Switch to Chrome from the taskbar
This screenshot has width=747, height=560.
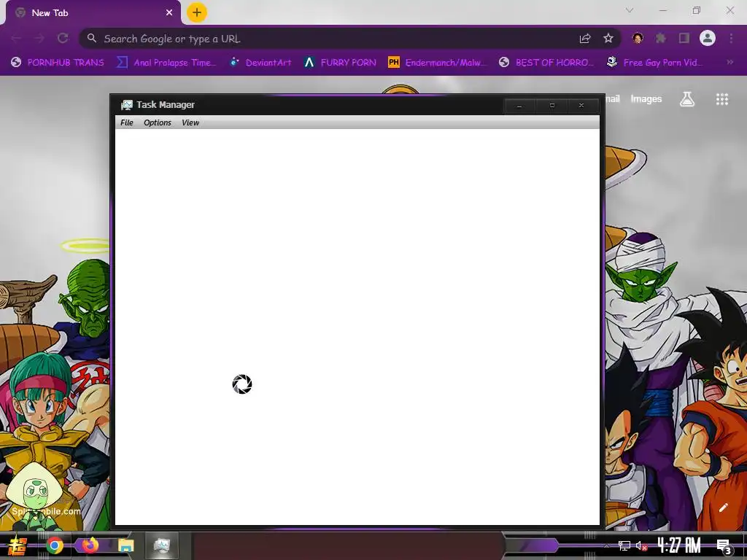pyautogui.click(x=54, y=545)
